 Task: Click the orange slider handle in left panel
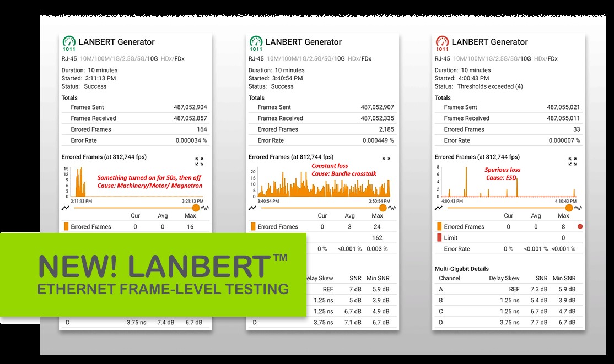(x=196, y=208)
